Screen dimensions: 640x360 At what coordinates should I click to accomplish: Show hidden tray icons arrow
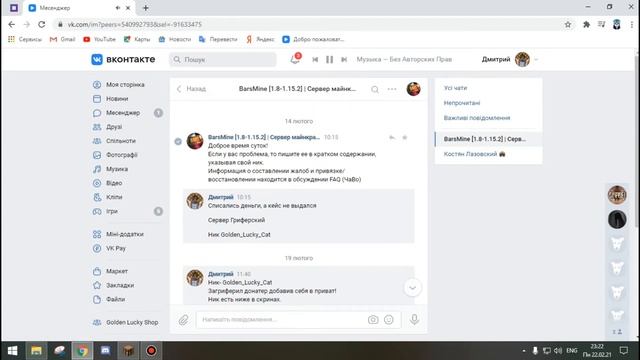click(x=524, y=351)
